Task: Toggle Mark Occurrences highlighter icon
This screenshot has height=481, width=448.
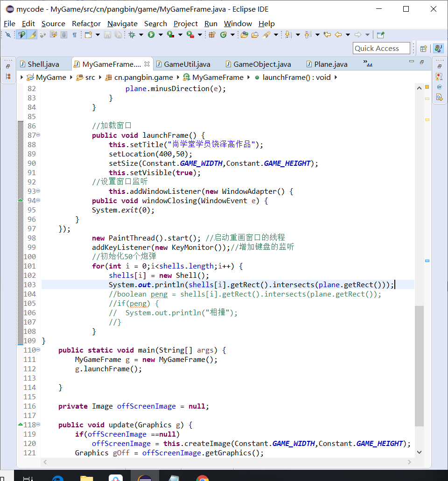Action: pyautogui.click(x=32, y=35)
